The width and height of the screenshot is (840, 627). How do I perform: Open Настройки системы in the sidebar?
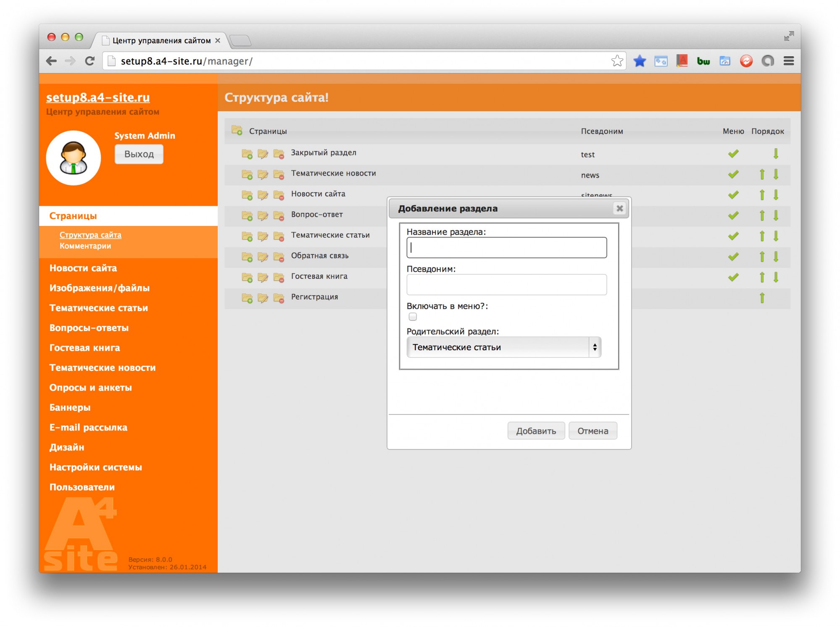point(96,467)
